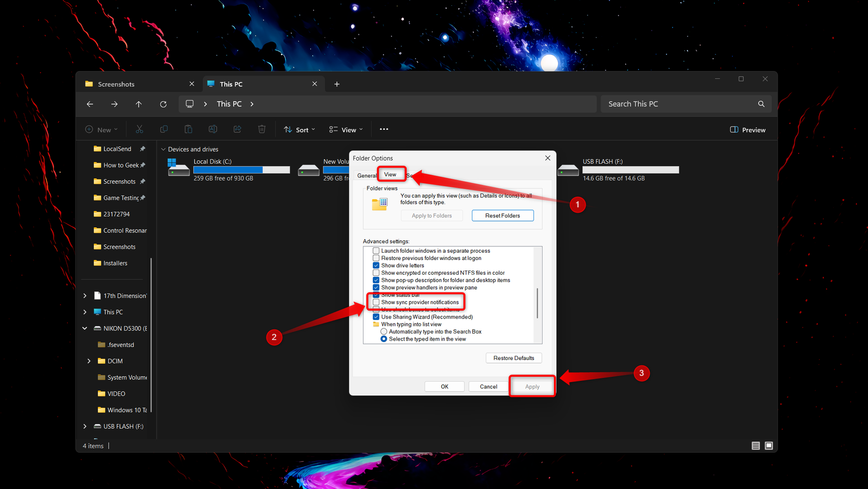Select the typed item in the view option
Screen dimensions: 868x489
coord(384,340)
